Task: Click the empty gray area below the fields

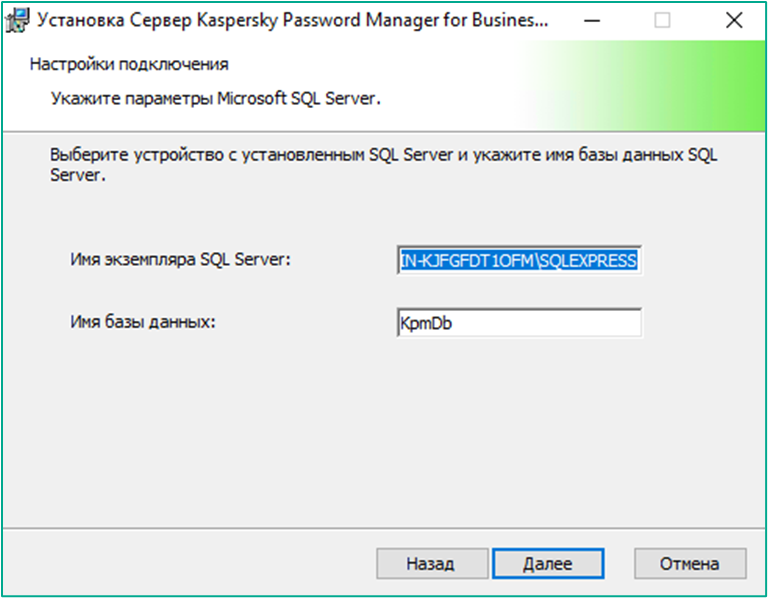Action: pos(384,431)
